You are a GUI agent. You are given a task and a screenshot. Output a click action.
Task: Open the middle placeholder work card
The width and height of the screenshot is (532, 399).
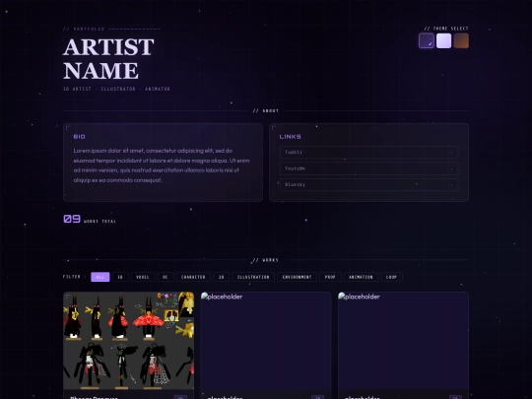[266, 346]
